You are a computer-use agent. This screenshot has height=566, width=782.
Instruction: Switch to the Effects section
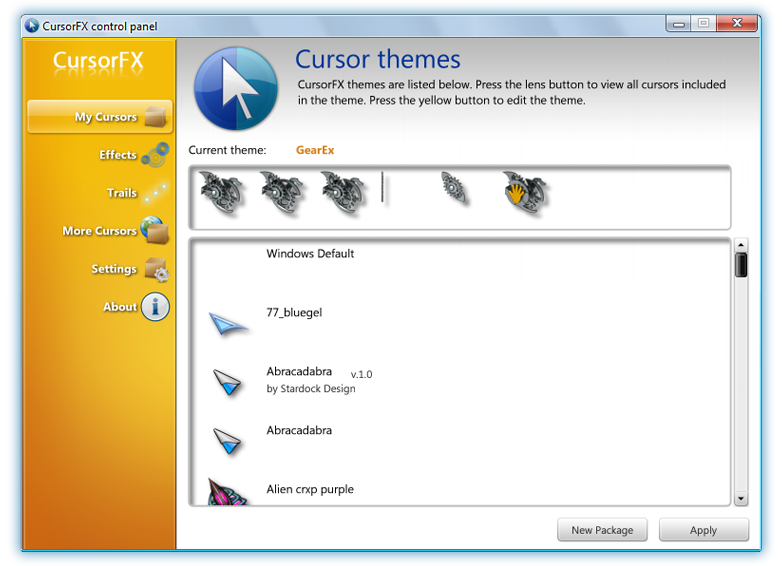pyautogui.click(x=118, y=155)
